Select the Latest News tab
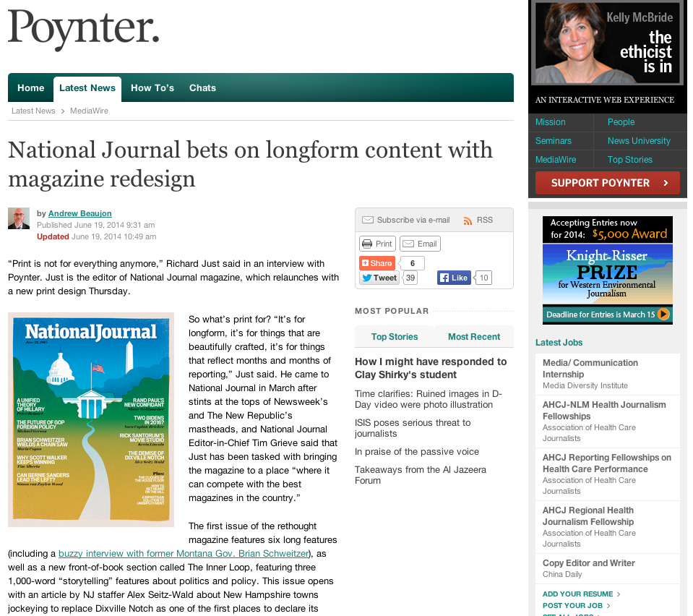Image resolution: width=693 pixels, height=616 pixels. [x=87, y=88]
